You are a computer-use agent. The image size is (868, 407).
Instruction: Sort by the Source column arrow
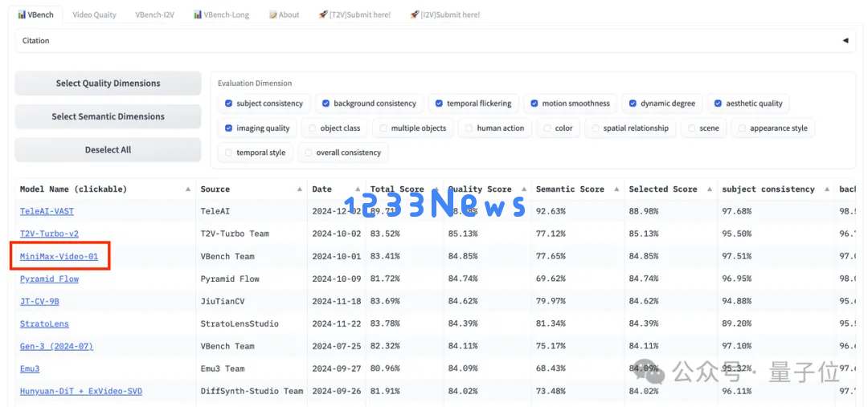(x=301, y=189)
